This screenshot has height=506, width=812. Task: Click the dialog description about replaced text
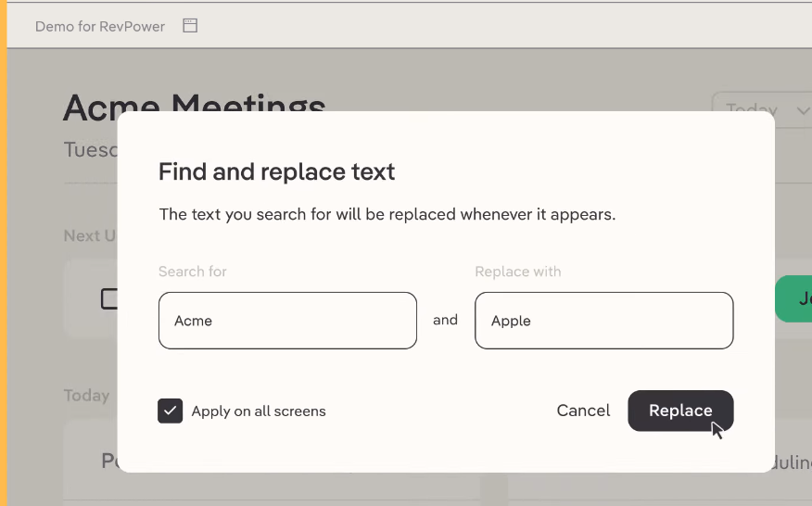[x=387, y=214]
